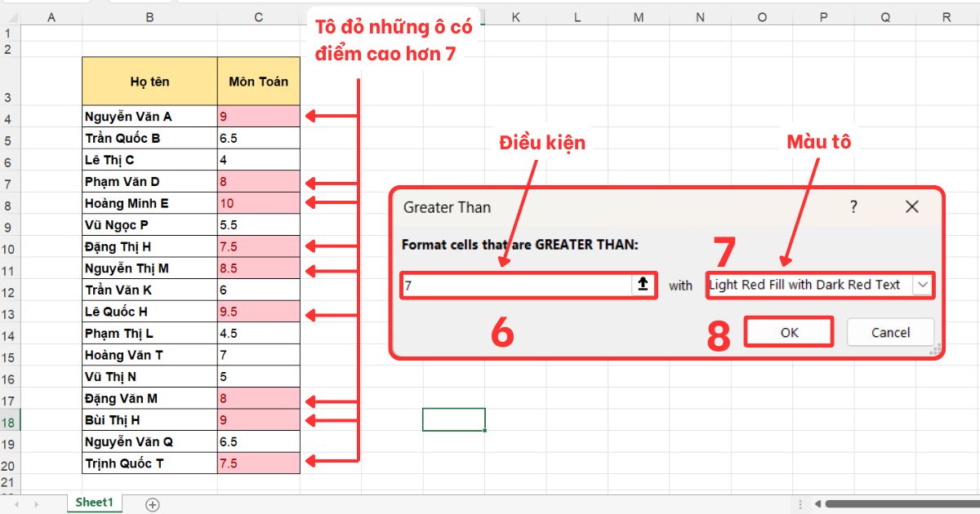
Task: Click the next sheet navigation arrow
Action: (36, 504)
